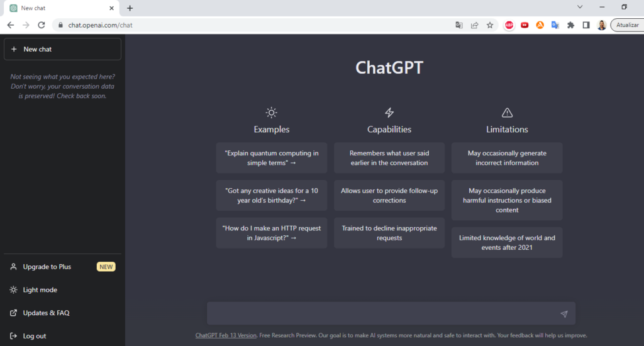Click into the chat message input field

(x=391, y=313)
